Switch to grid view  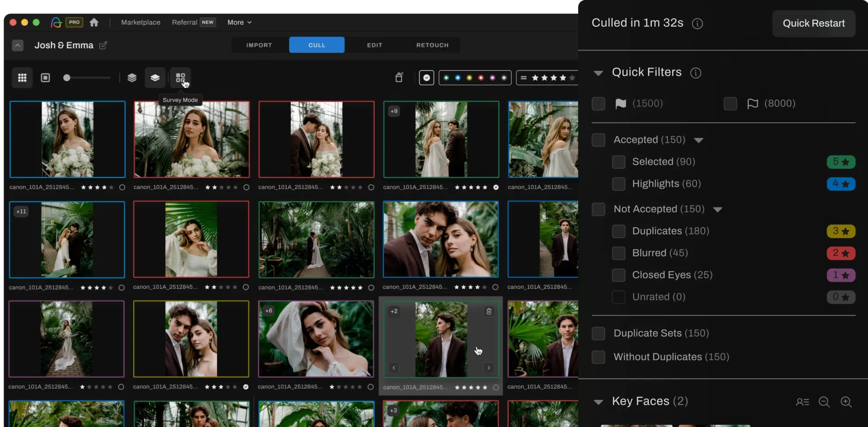click(22, 78)
